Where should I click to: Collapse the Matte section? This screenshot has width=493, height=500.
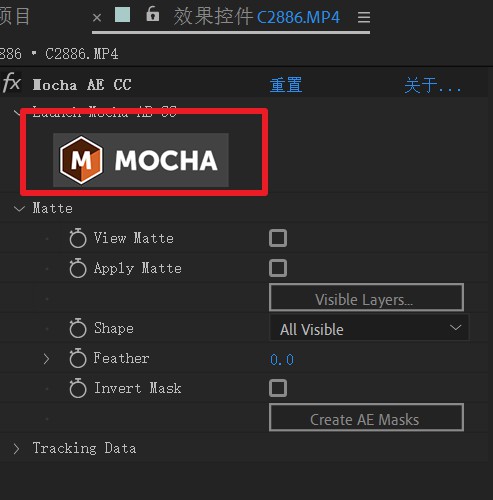pos(19,209)
